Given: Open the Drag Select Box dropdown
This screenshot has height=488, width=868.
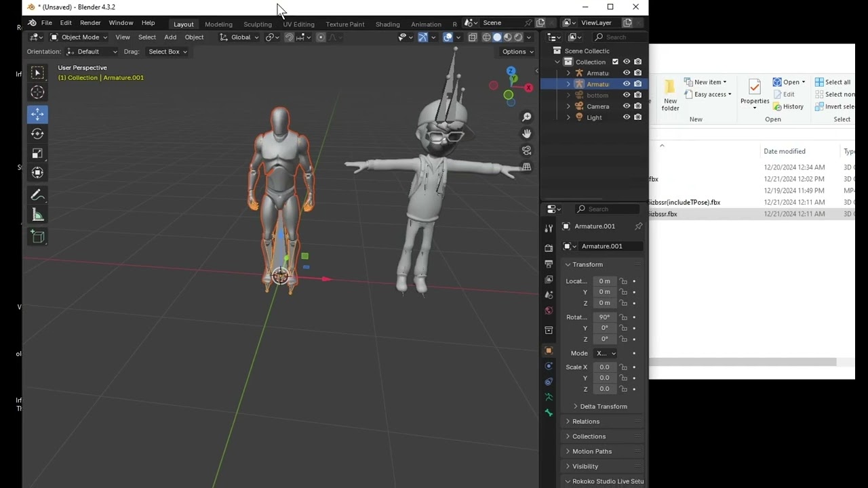Looking at the screenshot, I should [x=167, y=52].
